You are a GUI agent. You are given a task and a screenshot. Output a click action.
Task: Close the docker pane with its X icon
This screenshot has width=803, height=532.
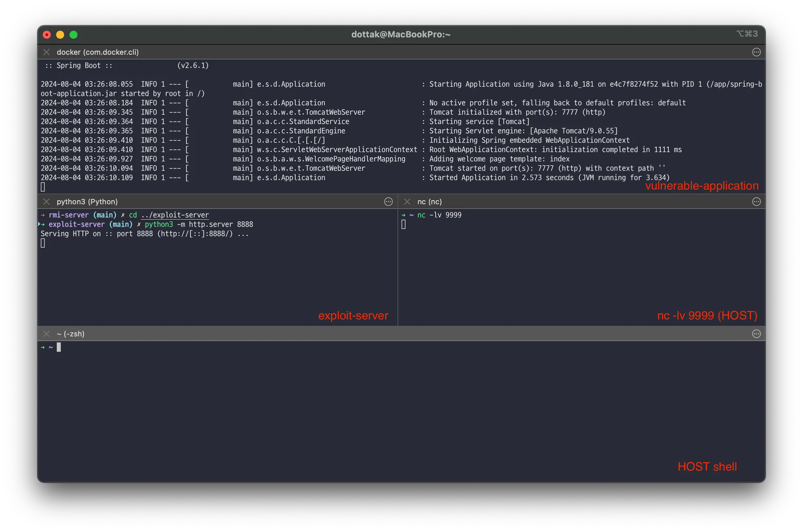coord(46,52)
